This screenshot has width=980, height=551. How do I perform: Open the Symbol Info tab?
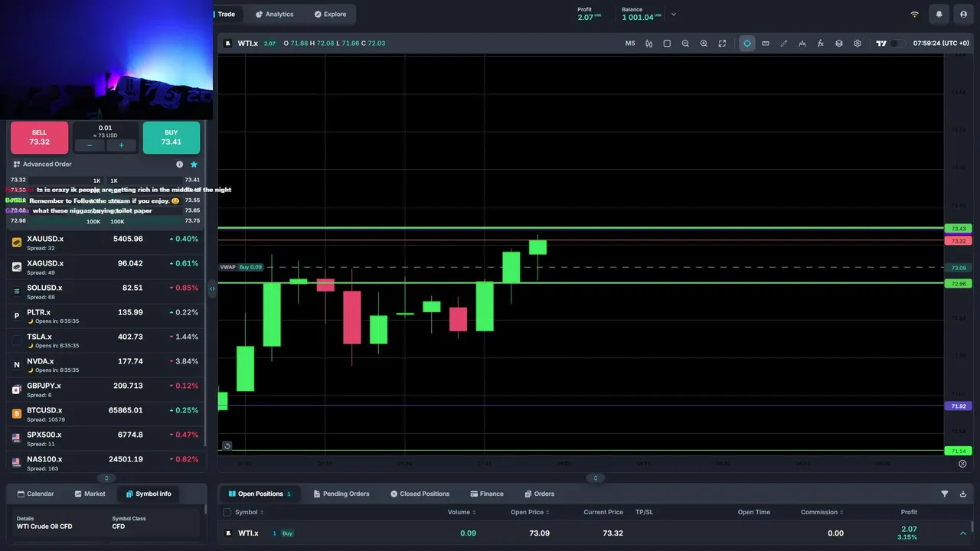[x=149, y=494]
